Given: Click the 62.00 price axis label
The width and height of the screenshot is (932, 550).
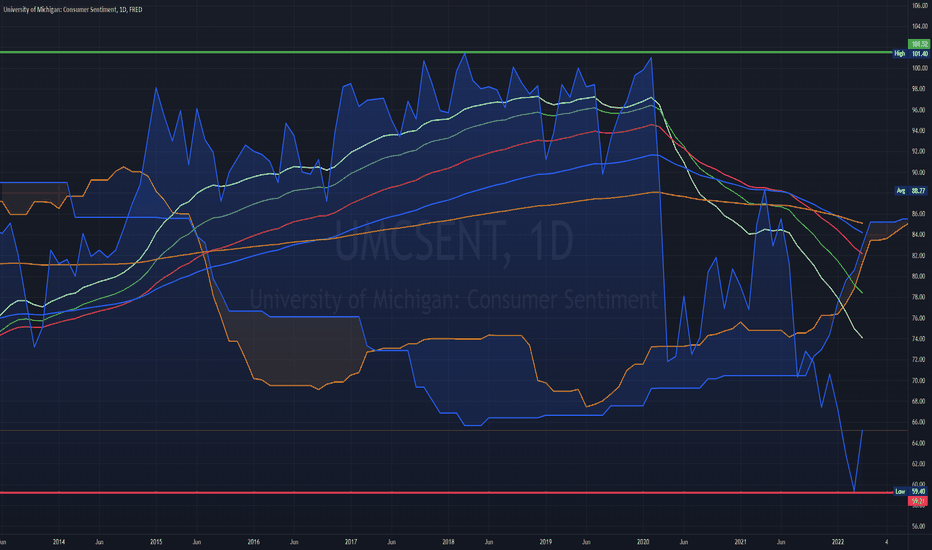Looking at the screenshot, I should (920, 464).
